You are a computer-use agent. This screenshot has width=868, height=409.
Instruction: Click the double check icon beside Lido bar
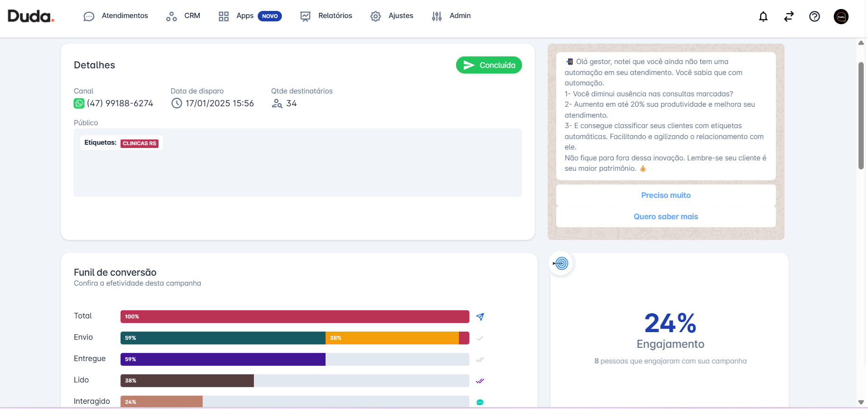(x=480, y=381)
